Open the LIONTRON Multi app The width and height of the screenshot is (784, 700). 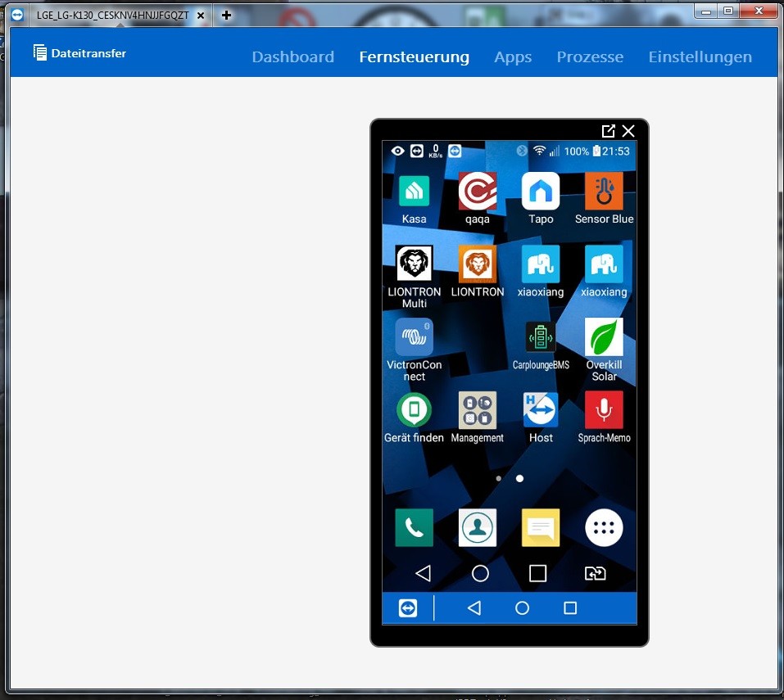click(x=414, y=264)
